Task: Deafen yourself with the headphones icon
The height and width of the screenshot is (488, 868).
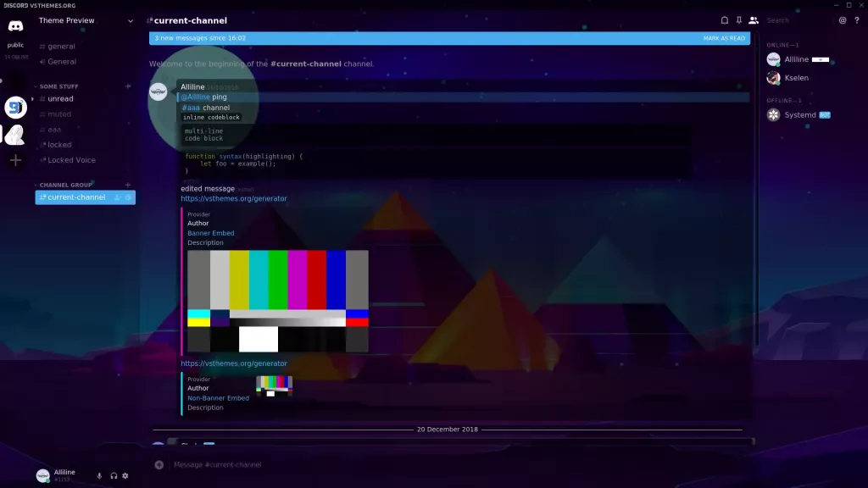Action: pyautogui.click(x=112, y=475)
